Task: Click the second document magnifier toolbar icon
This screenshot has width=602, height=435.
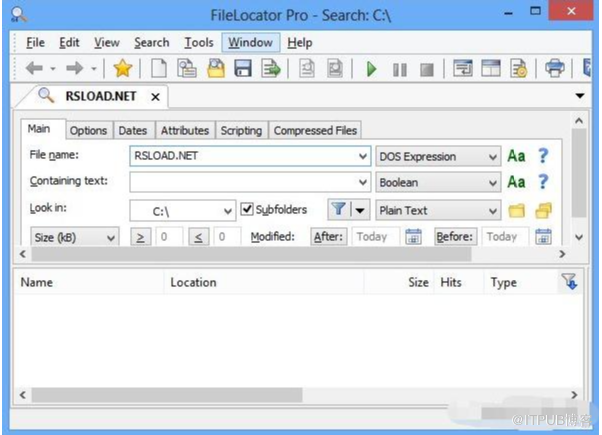Action: [335, 69]
